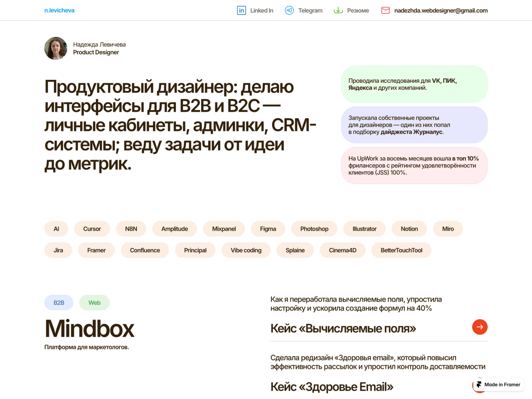The width and height of the screenshot is (532, 399).
Task: Select the Jira skill tag
Action: point(58,250)
